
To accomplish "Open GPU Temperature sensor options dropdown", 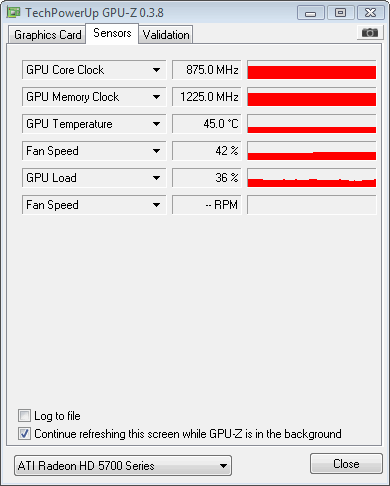I will (156, 124).
